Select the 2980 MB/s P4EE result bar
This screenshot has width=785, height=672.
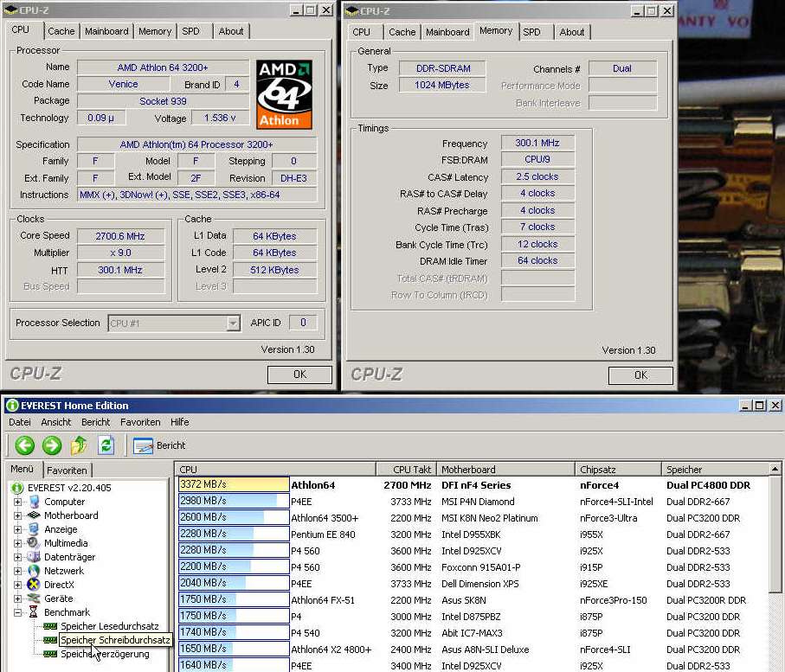pyautogui.click(x=234, y=501)
